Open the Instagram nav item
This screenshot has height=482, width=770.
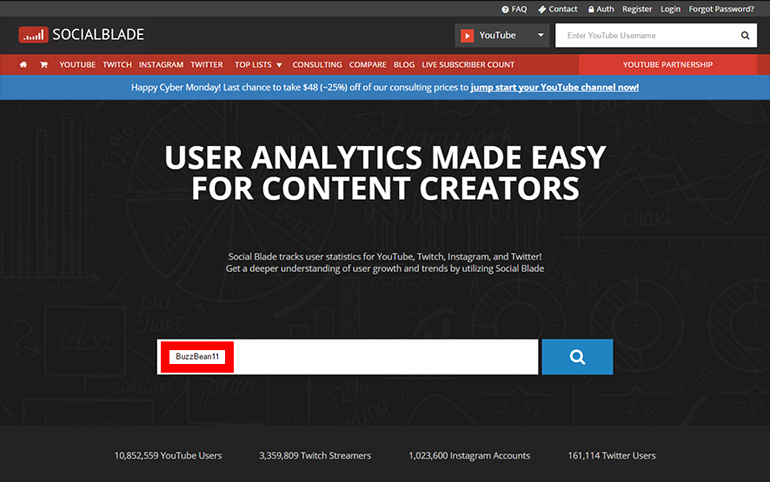[161, 65]
